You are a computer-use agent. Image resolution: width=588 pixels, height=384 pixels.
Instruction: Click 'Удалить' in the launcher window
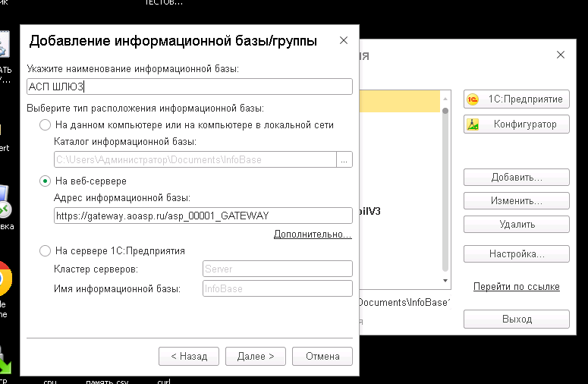pos(517,225)
